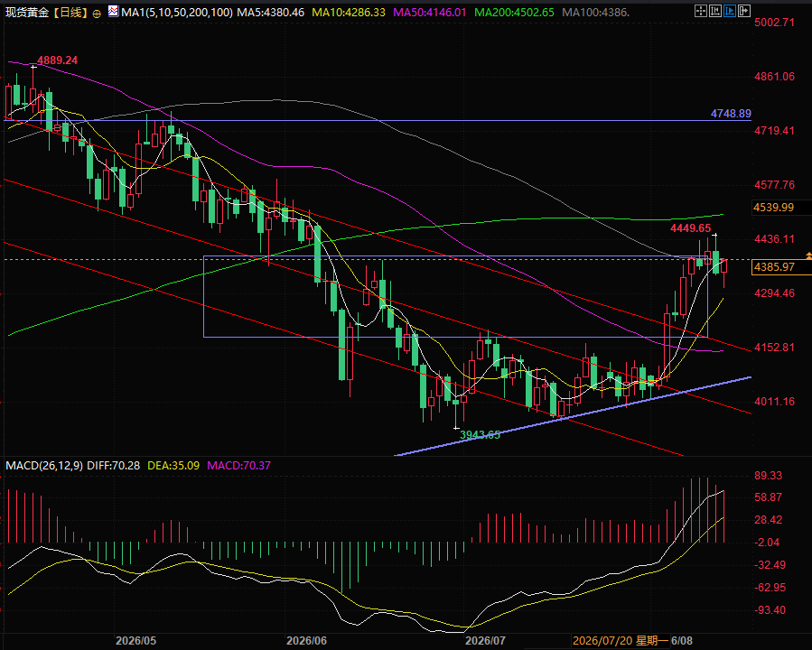812x650 pixels.
Task: Click the orange circled plus next to 日线
Action: pyautogui.click(x=97, y=14)
